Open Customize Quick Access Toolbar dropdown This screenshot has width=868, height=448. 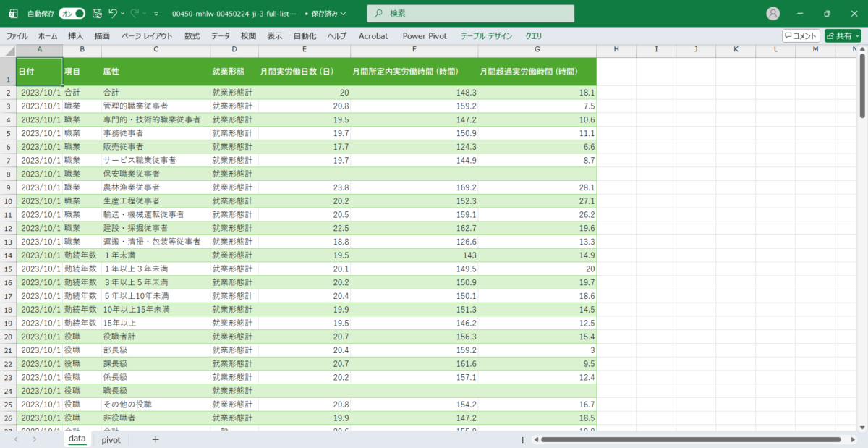[x=157, y=14]
